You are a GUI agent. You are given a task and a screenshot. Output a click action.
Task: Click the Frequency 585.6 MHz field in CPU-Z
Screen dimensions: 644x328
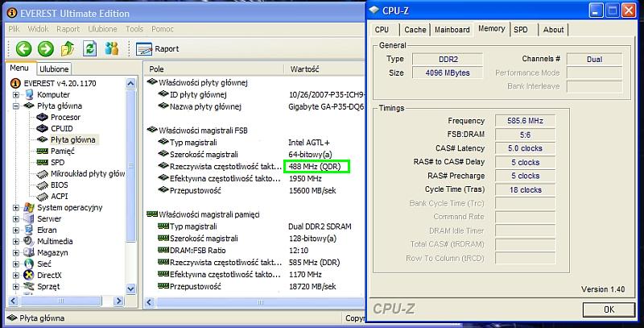526,121
